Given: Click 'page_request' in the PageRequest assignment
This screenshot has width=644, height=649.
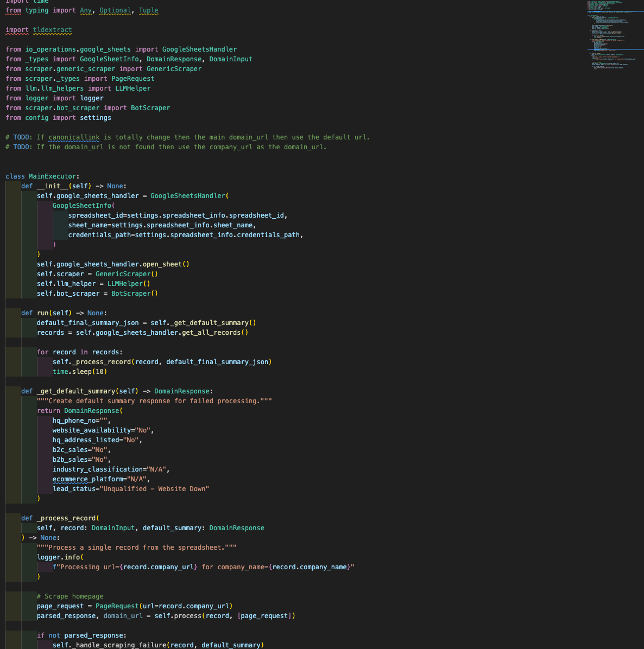Looking at the screenshot, I should (x=60, y=606).
